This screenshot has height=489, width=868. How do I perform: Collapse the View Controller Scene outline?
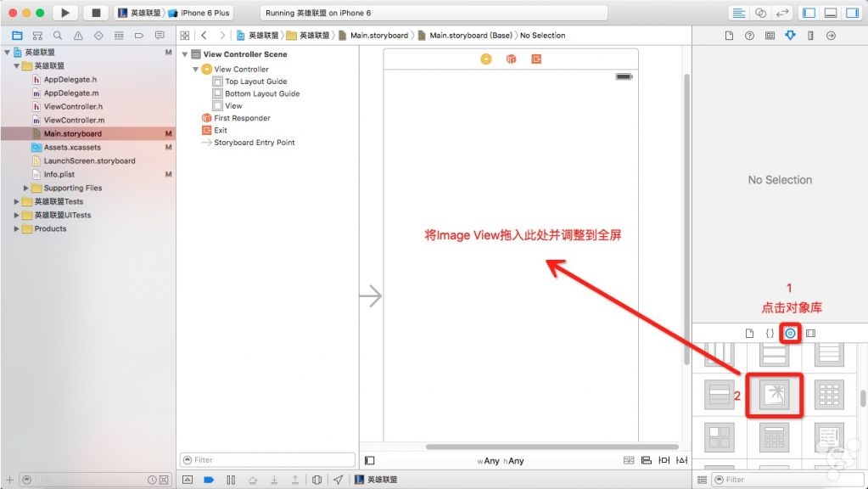[185, 54]
